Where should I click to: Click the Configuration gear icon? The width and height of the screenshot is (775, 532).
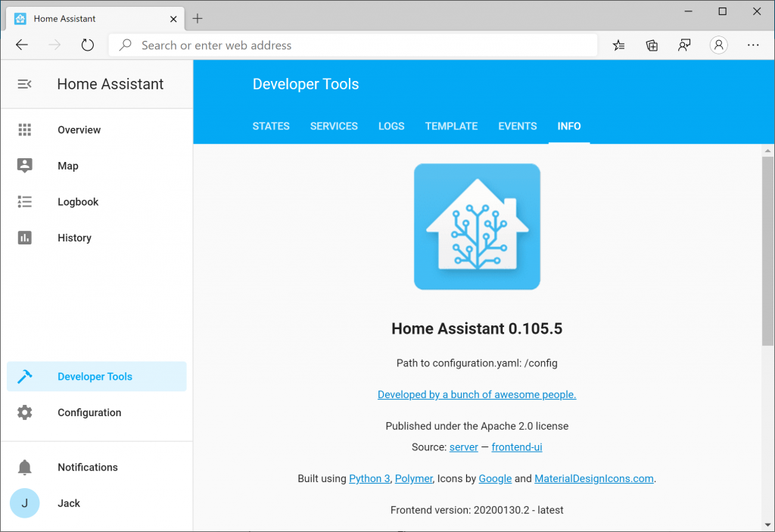25,412
